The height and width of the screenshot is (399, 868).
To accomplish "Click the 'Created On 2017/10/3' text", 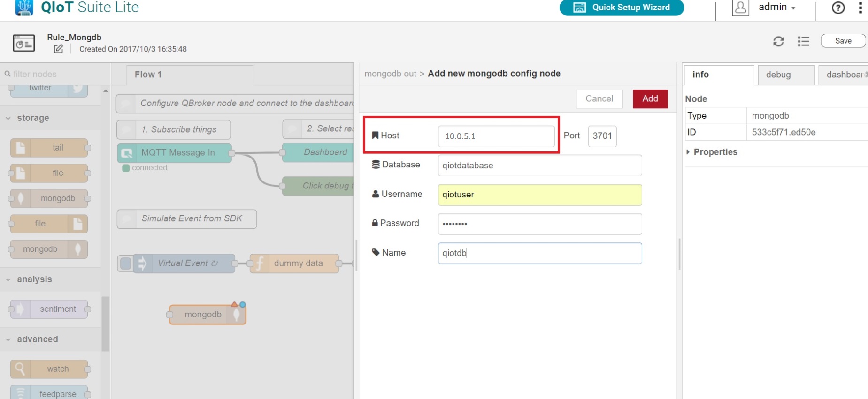I will coord(133,49).
